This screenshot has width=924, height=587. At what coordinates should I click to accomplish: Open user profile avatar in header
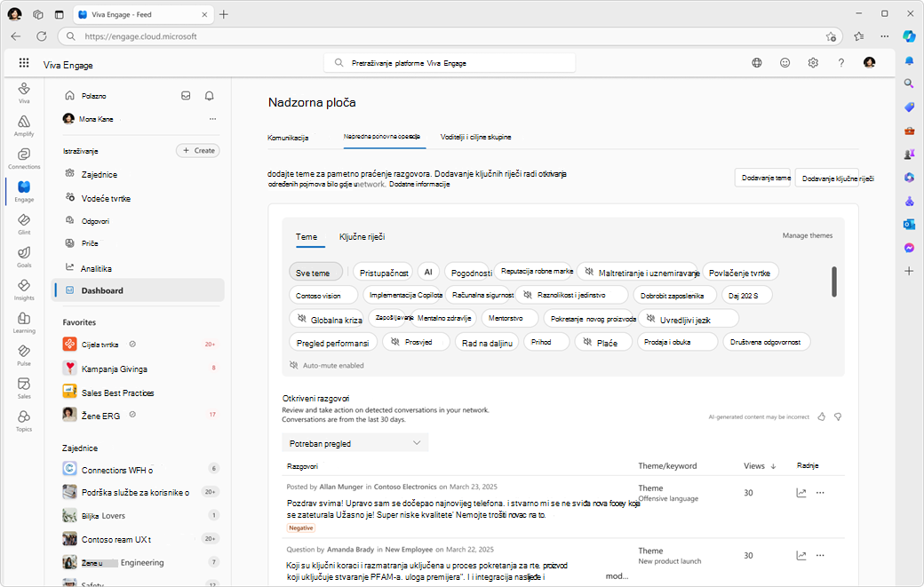click(x=869, y=62)
